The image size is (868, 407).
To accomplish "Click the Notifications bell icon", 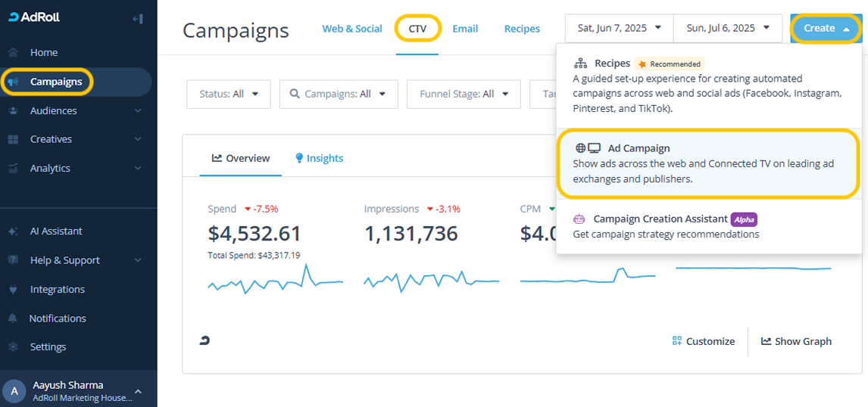I will coord(14,318).
